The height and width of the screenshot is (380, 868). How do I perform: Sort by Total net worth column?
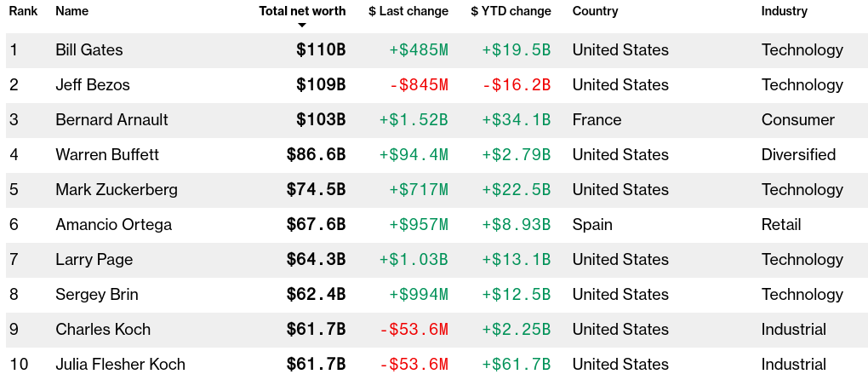(302, 11)
